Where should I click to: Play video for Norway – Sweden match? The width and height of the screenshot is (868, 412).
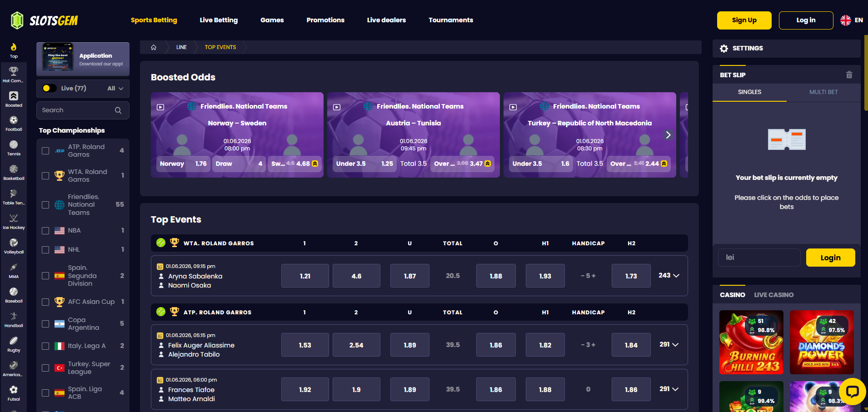coord(160,107)
